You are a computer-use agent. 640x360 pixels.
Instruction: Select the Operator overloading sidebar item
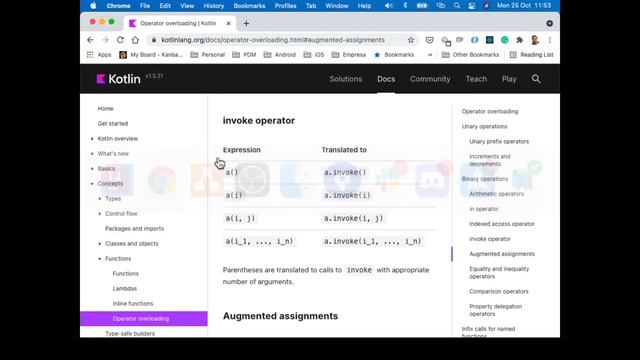144,319
